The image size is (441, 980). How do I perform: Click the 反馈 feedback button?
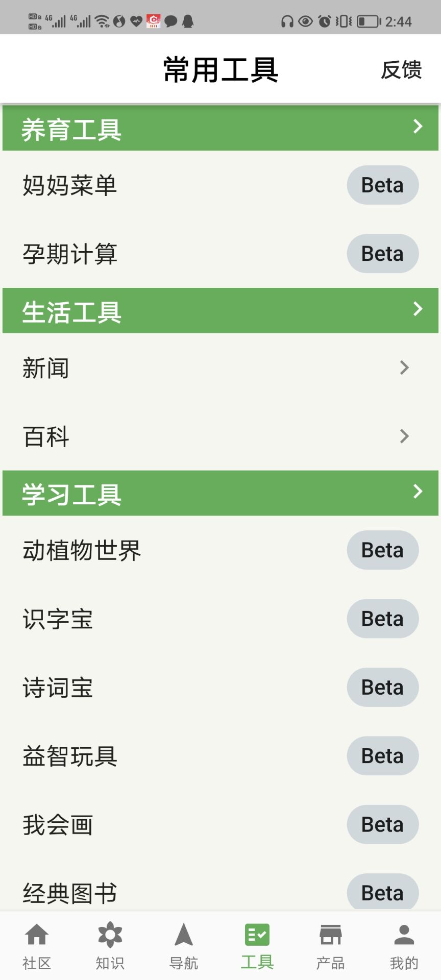click(x=401, y=70)
